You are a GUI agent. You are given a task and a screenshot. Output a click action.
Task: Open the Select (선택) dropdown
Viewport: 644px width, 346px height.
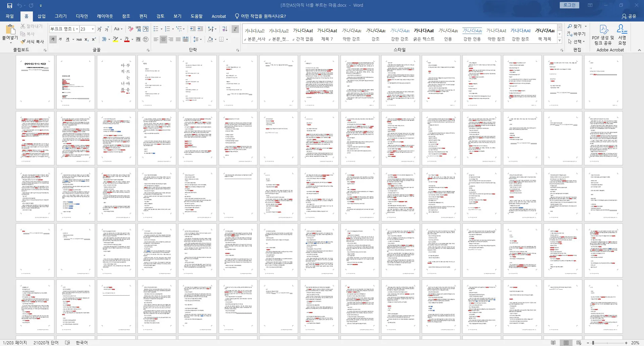pyautogui.click(x=577, y=42)
